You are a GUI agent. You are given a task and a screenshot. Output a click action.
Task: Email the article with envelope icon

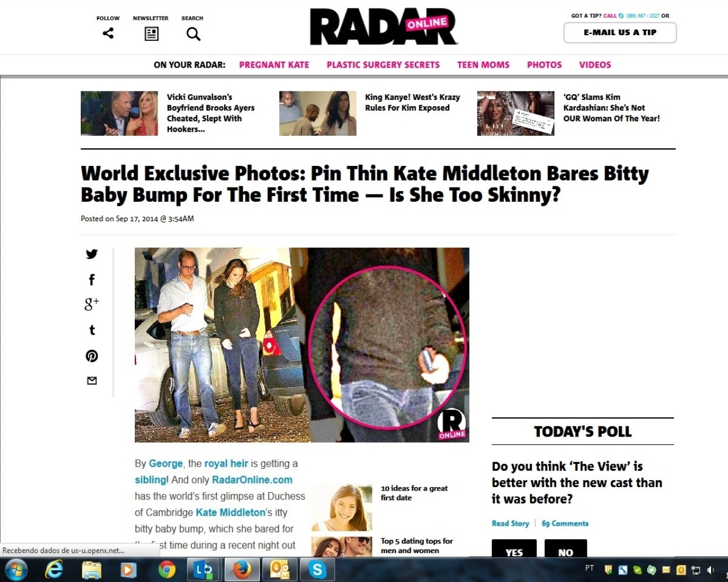click(x=92, y=381)
